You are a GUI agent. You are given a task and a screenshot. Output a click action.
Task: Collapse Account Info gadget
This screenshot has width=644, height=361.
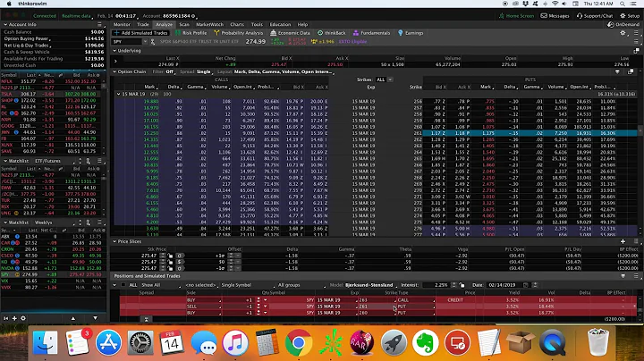5,25
